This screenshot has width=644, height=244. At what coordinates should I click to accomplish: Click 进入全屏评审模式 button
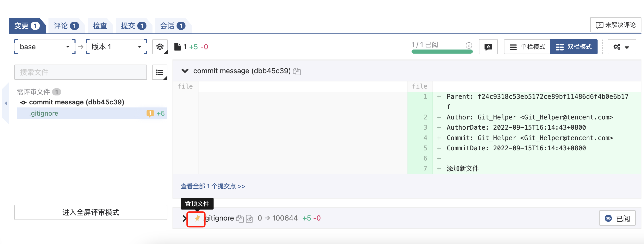[91, 212]
